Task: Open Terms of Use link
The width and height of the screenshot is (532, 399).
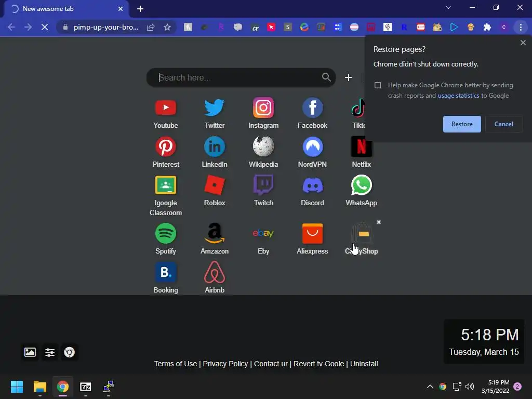Action: click(x=176, y=364)
